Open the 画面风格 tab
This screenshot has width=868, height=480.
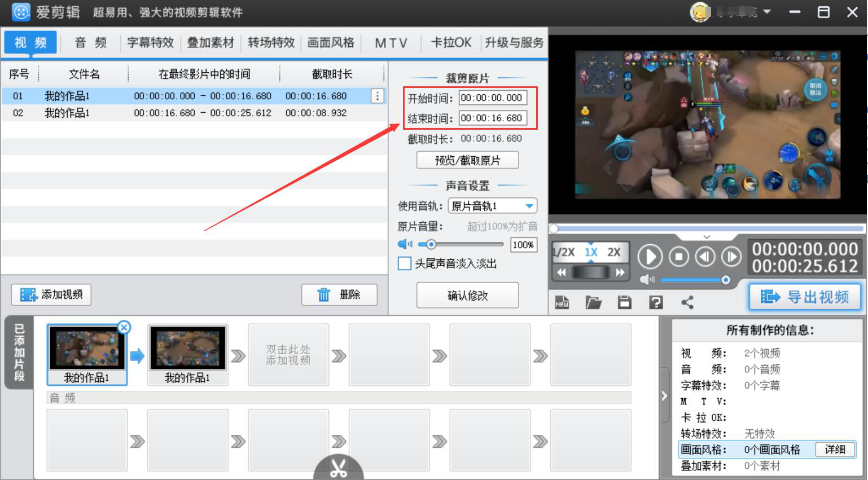(331, 43)
